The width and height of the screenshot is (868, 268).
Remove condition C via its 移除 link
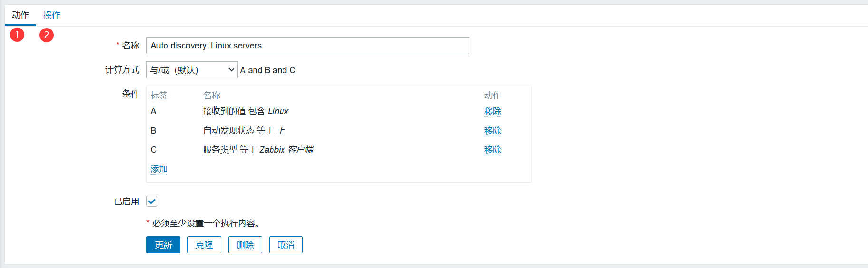[493, 150]
